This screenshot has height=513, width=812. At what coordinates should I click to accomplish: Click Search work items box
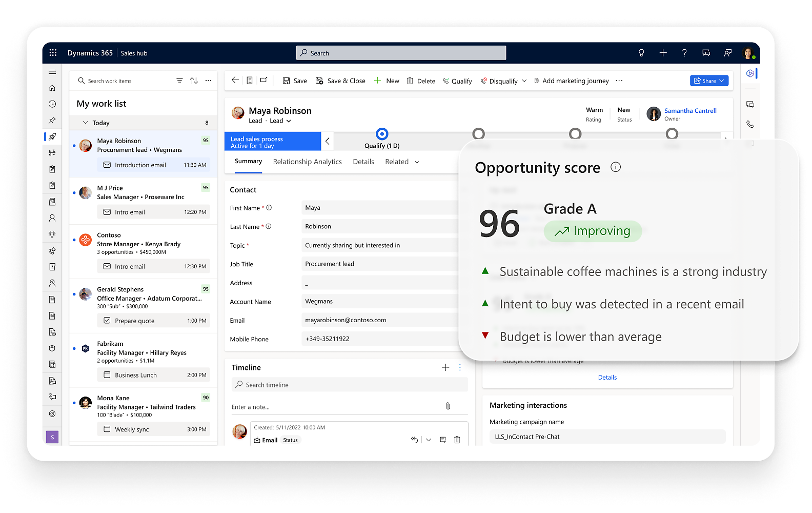click(x=123, y=81)
